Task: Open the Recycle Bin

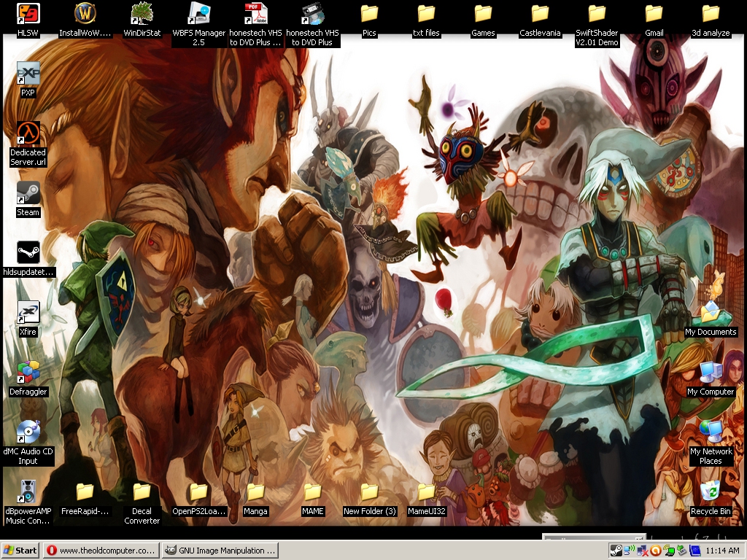Action: [x=711, y=492]
